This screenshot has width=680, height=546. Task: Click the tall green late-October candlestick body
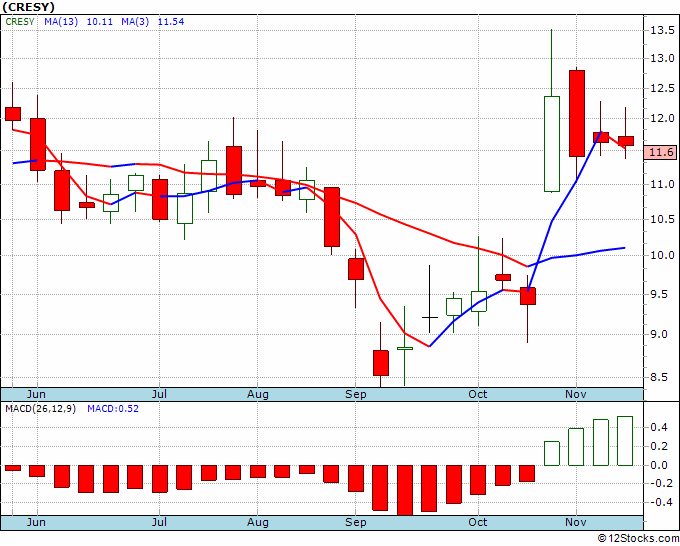552,144
